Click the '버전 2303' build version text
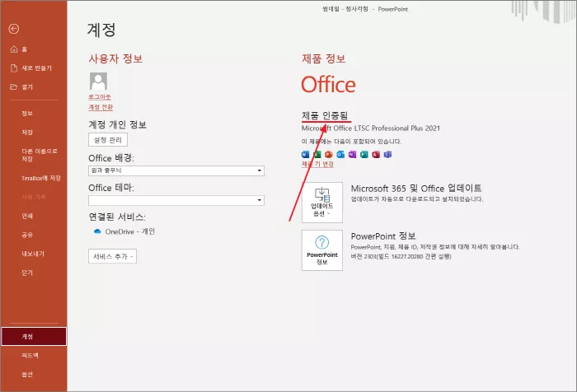This screenshot has height=392, width=577. pyautogui.click(x=401, y=256)
